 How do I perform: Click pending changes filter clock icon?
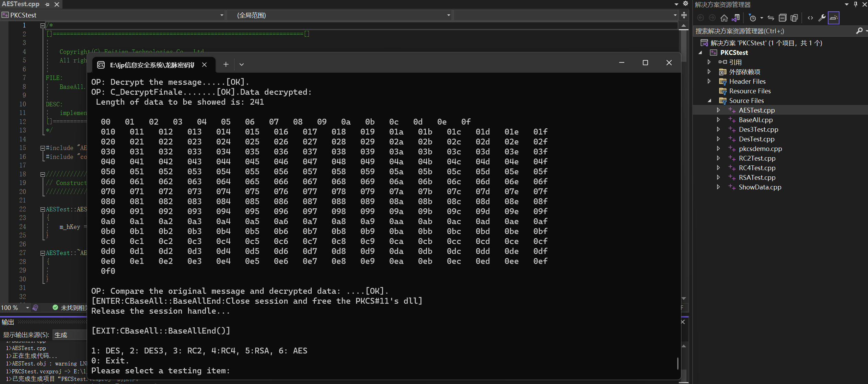click(752, 18)
